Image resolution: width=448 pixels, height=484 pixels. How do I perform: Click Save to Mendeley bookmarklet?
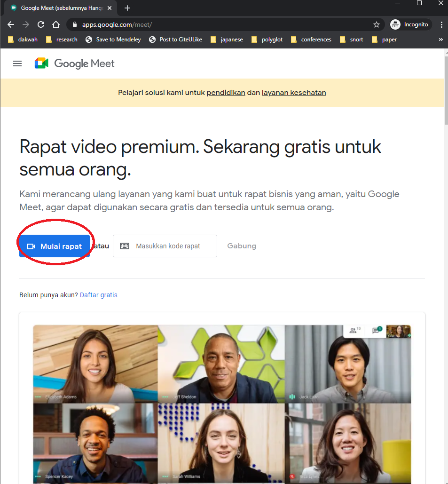[113, 40]
